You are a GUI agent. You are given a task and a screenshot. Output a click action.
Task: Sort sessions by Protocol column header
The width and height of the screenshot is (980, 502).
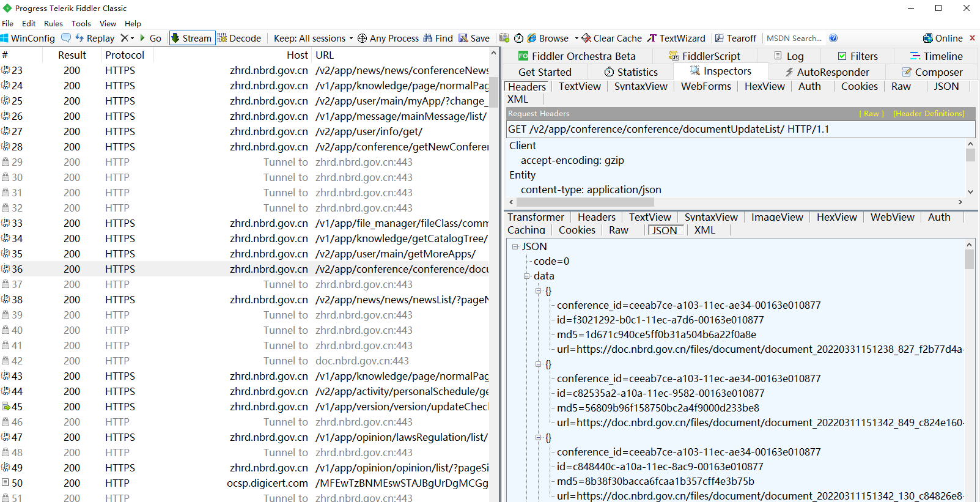(127, 55)
